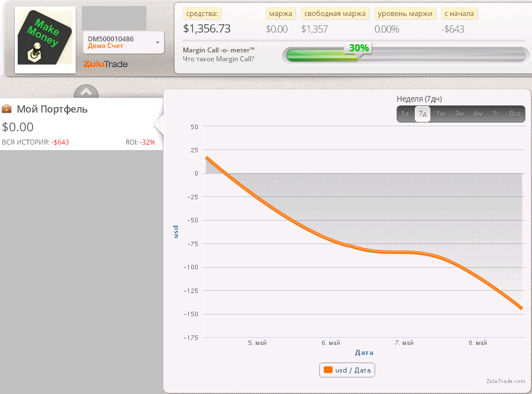Click the '8. май' axis date label
532x394 pixels.
click(478, 343)
